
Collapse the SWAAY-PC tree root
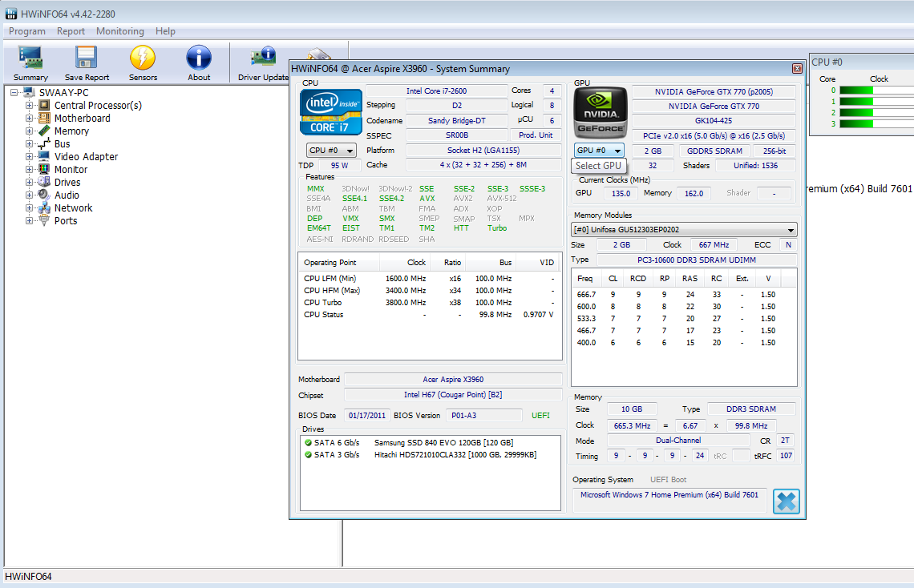[x=14, y=93]
